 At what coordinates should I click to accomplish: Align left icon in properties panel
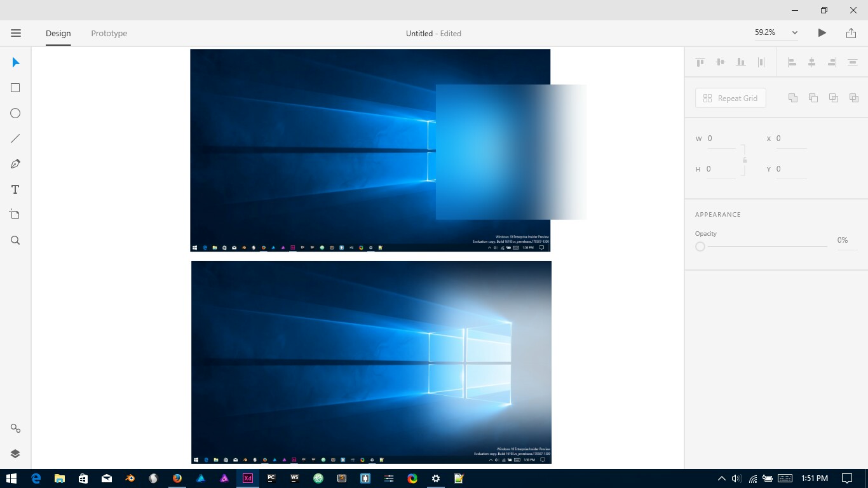click(x=792, y=62)
